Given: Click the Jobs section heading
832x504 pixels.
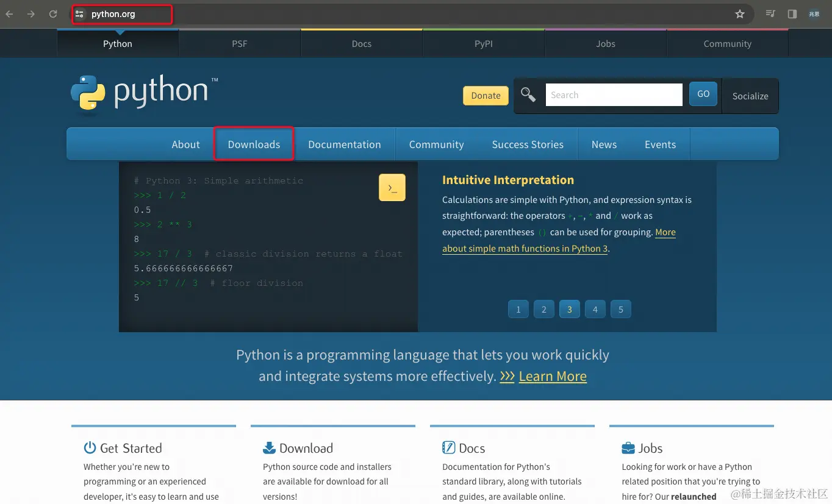Looking at the screenshot, I should click(650, 449).
